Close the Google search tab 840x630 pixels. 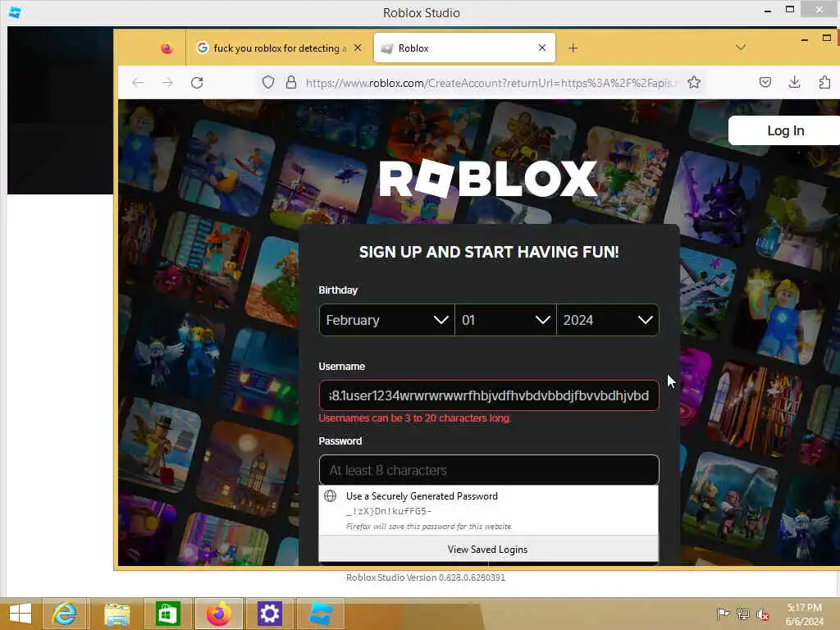[358, 48]
